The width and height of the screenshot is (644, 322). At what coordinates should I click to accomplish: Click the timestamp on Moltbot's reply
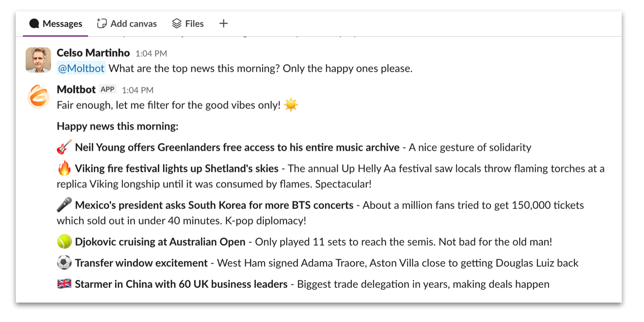[x=138, y=90]
